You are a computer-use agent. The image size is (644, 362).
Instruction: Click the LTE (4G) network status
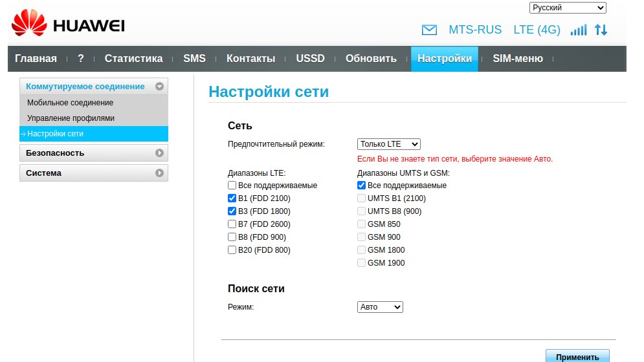pyautogui.click(x=537, y=30)
